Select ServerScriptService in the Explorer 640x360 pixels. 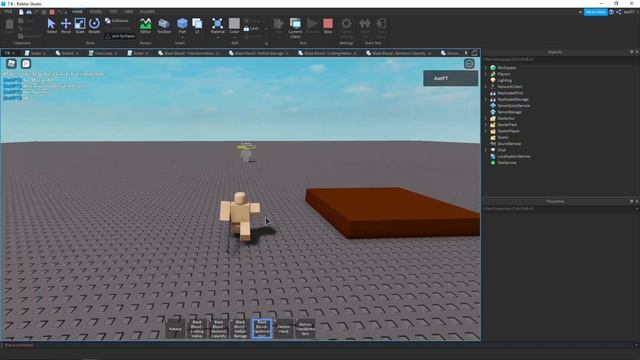513,106
